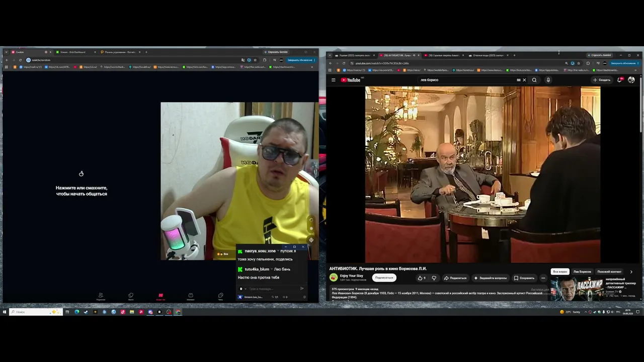Open the highlighted center tab in the nulet bottom bar

(x=160, y=297)
